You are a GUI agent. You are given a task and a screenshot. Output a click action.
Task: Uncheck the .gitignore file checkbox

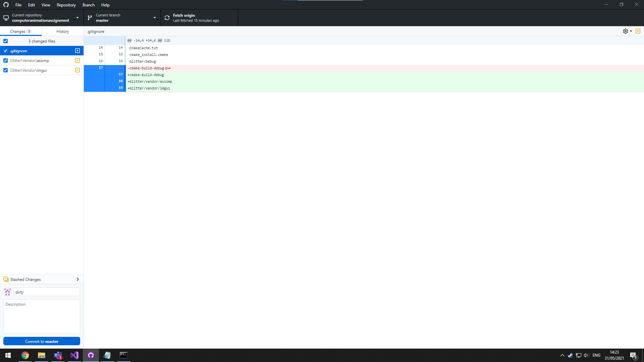click(5, 51)
